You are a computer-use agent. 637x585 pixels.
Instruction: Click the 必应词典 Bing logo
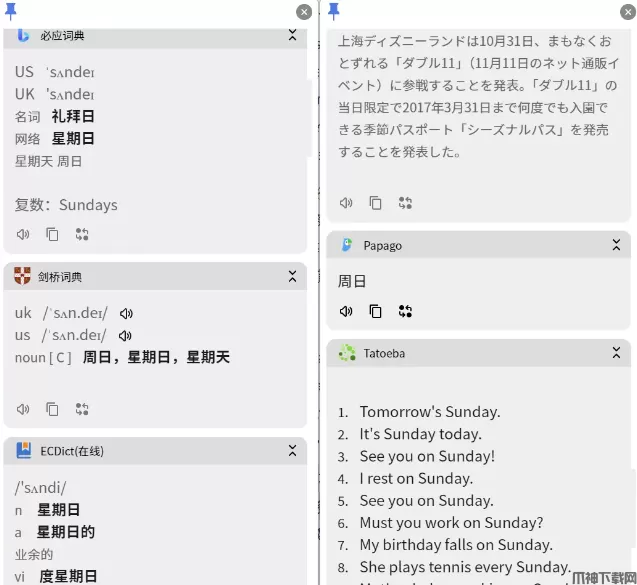click(23, 35)
